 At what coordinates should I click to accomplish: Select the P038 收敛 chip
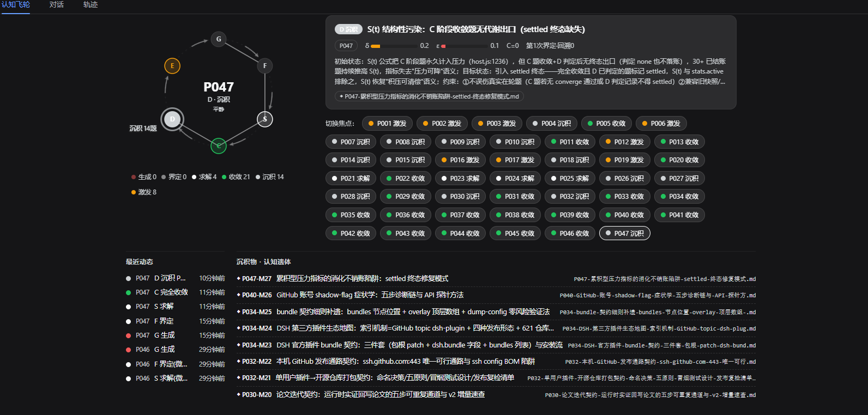[515, 215]
